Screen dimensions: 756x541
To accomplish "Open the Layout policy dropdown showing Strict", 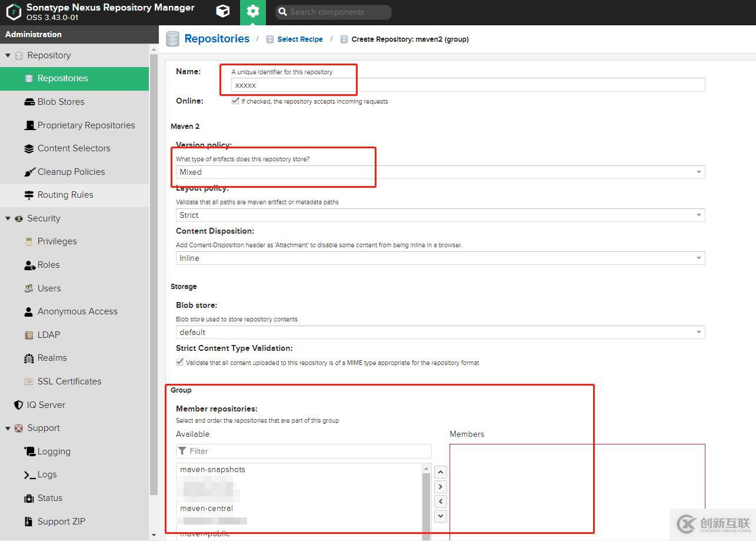I will pos(440,215).
